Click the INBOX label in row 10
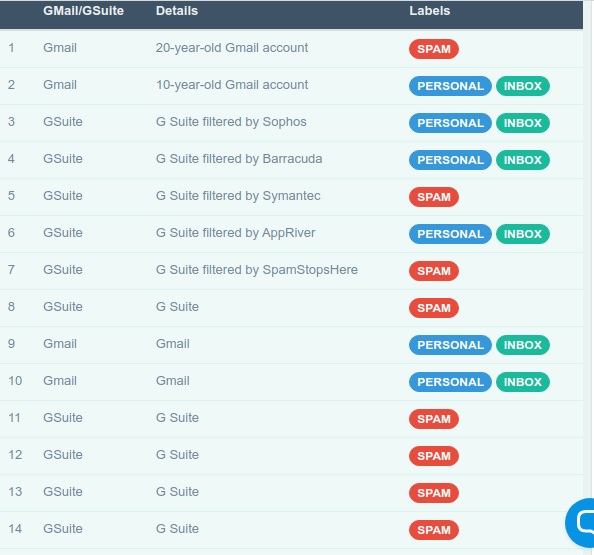The height and width of the screenshot is (555, 594). (522, 382)
